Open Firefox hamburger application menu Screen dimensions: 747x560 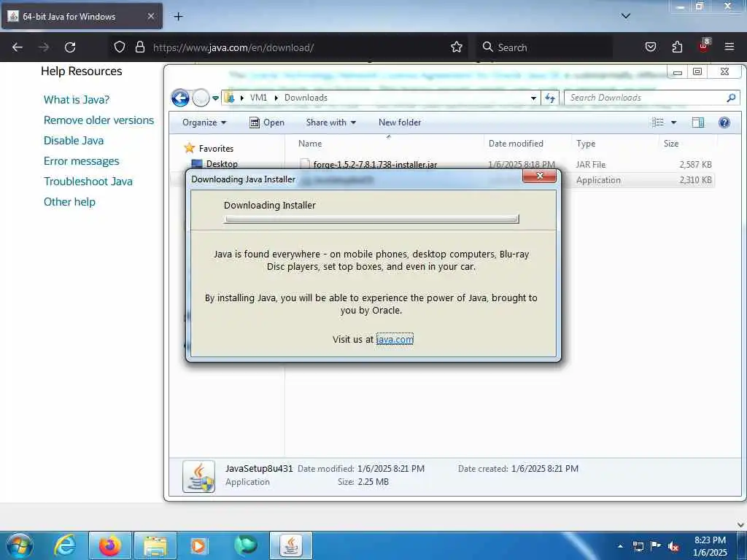(x=729, y=47)
